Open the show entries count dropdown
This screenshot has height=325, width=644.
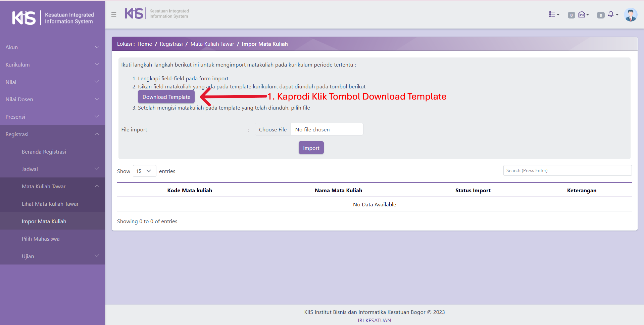[x=144, y=171]
